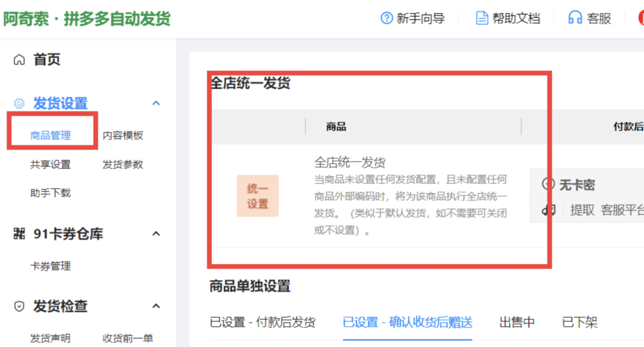Click the 阿奇索·拼多多自动发货 logo title

coord(86,19)
